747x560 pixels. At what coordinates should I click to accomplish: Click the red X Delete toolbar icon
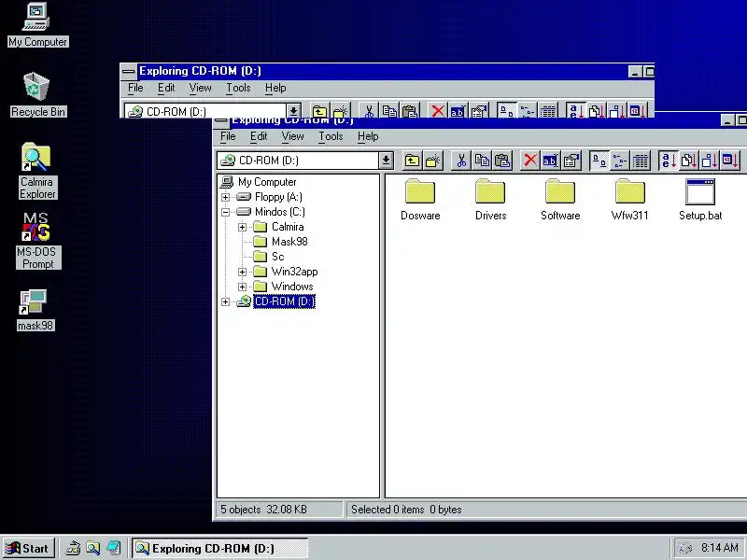530,161
